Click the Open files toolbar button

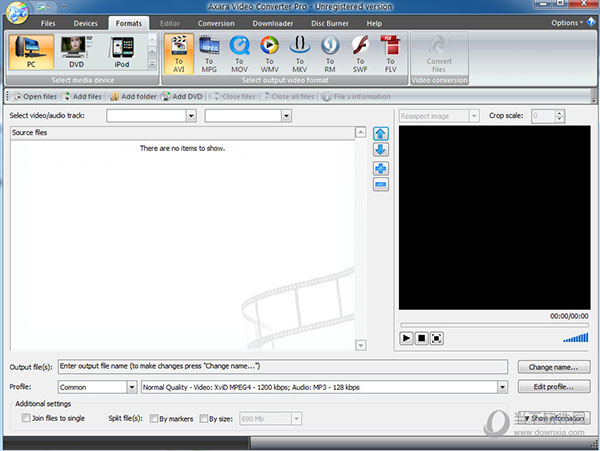[35, 96]
